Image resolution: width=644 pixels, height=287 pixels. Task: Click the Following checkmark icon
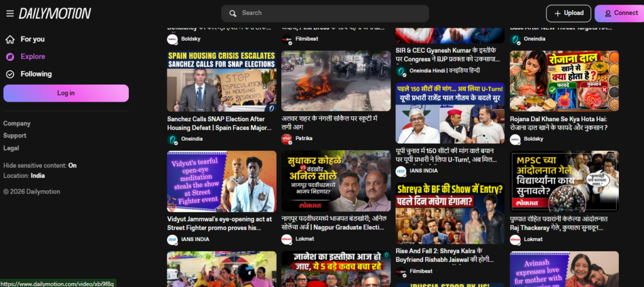click(x=10, y=74)
